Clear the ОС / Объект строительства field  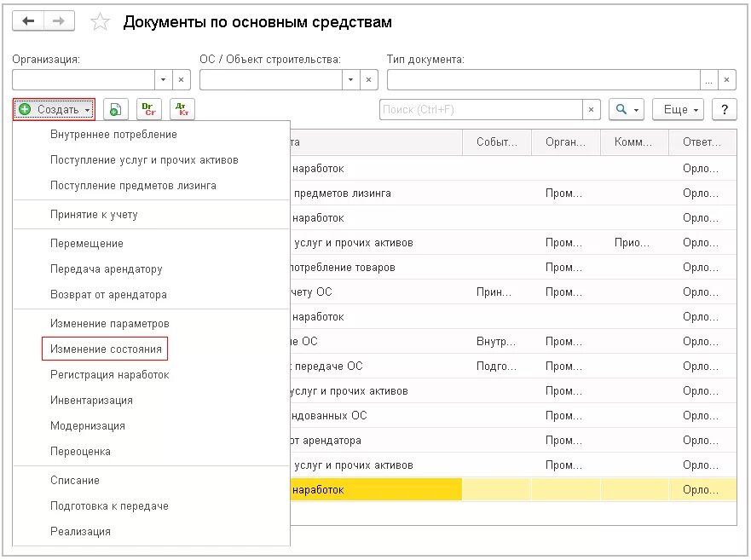[368, 79]
